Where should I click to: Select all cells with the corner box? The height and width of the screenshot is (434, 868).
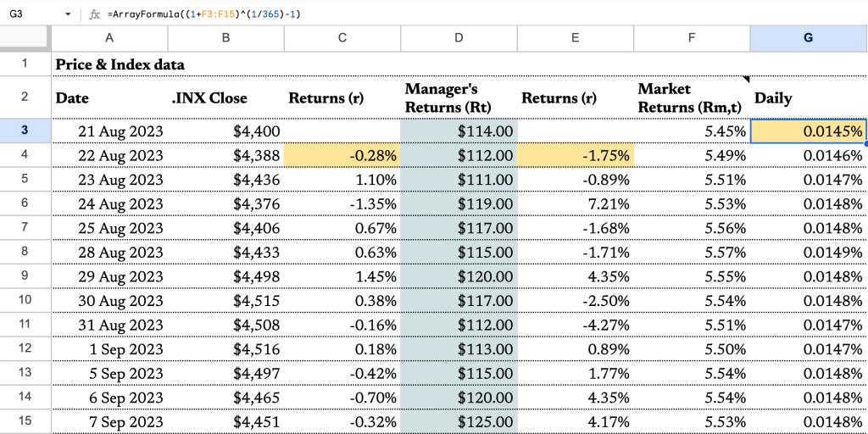tap(25, 38)
